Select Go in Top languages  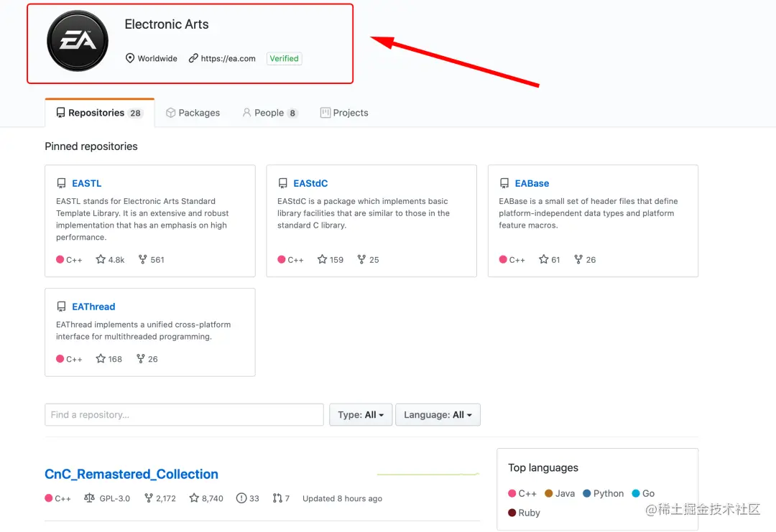coord(643,493)
